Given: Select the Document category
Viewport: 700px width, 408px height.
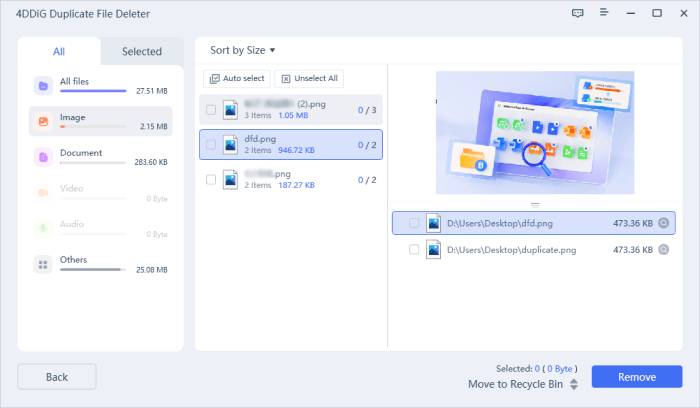Looking at the screenshot, I should pyautogui.click(x=100, y=157).
